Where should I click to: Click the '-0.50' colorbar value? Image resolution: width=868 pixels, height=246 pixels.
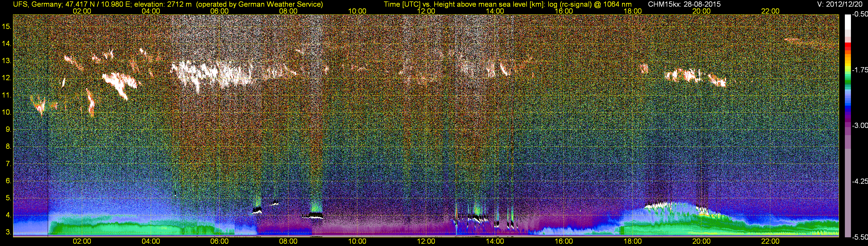point(860,14)
